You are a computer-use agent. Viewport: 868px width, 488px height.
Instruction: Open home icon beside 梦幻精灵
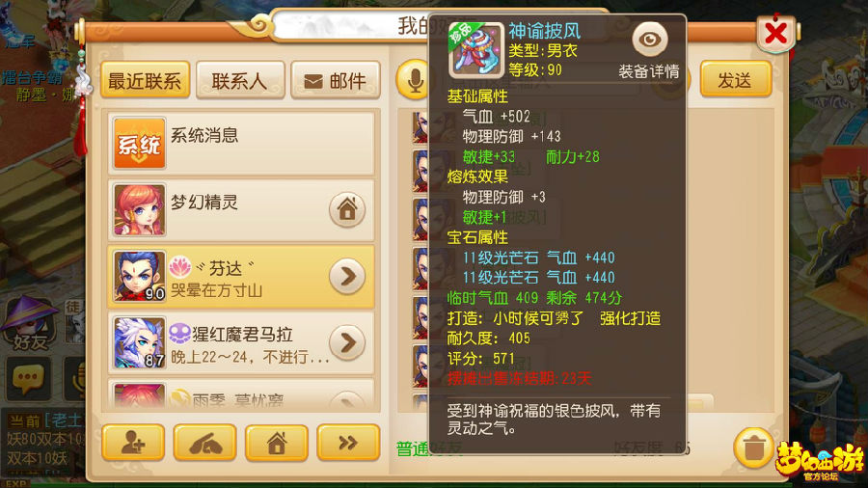coord(347,209)
